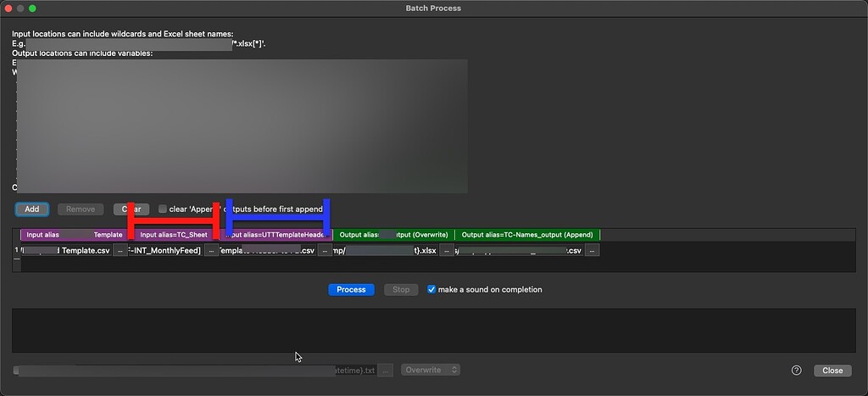Select the Output alias (Overwrite) column header

393,235
